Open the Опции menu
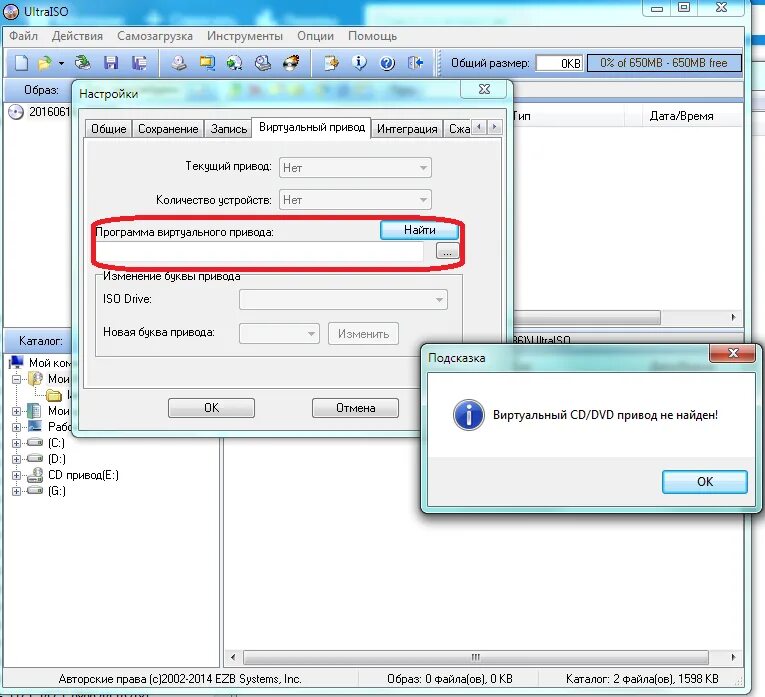This screenshot has width=765, height=697. [316, 36]
